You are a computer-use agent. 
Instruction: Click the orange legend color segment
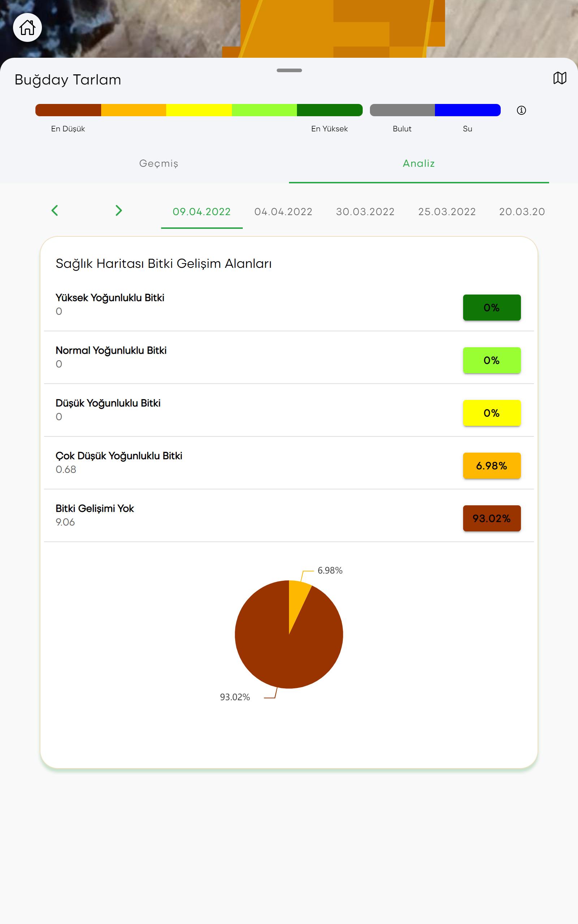(x=134, y=110)
